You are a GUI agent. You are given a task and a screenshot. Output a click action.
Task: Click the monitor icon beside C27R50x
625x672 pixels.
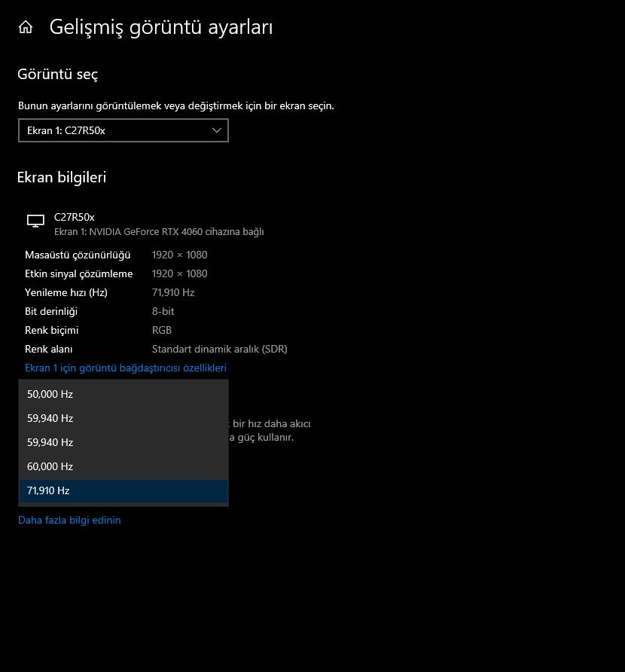click(x=35, y=221)
